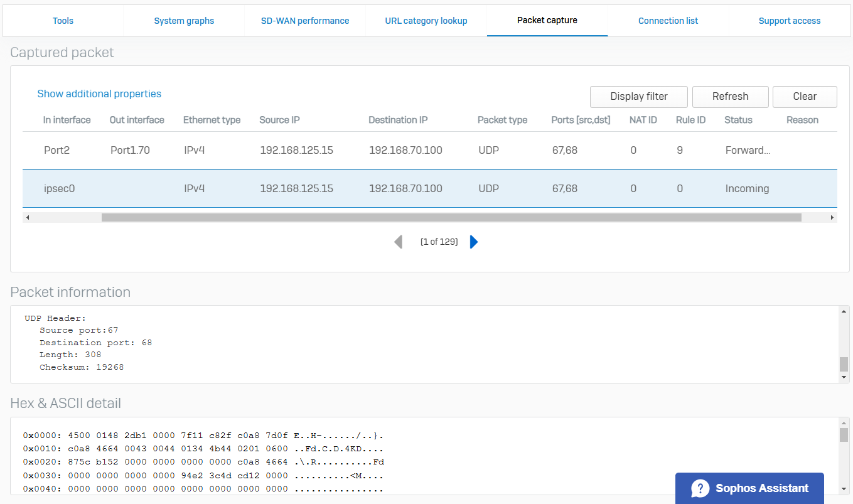Click the Source IP column header
The image size is (853, 504).
pos(279,120)
